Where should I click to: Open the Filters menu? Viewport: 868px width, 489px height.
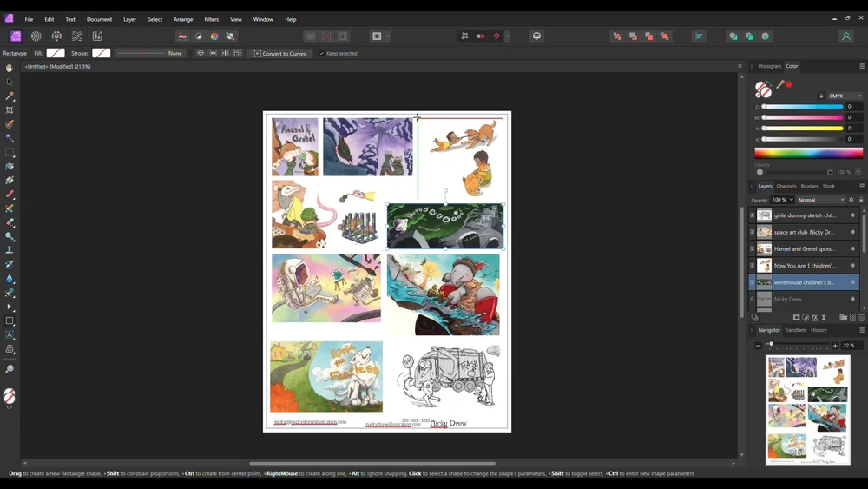coord(211,19)
